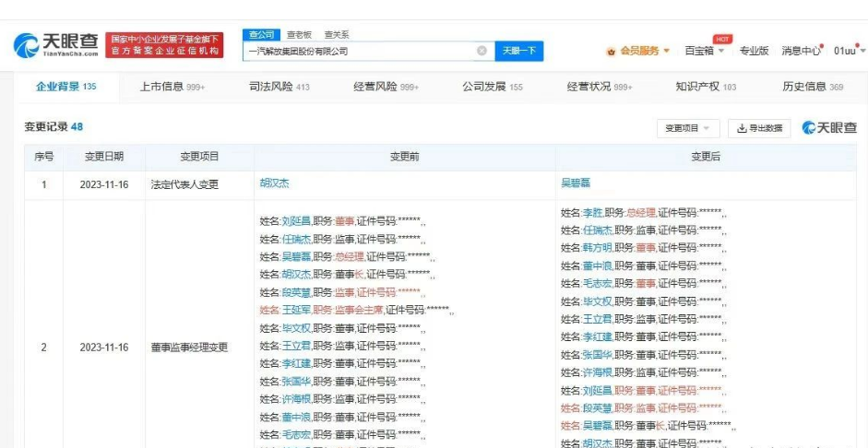Click 李红建 in the 变更后 column
The image size is (868, 448).
click(x=597, y=336)
